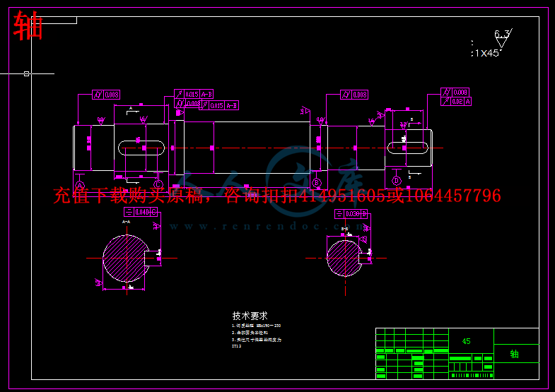555x392 pixels.
Task: Click the 技术要求 heading
Action: 250,316
